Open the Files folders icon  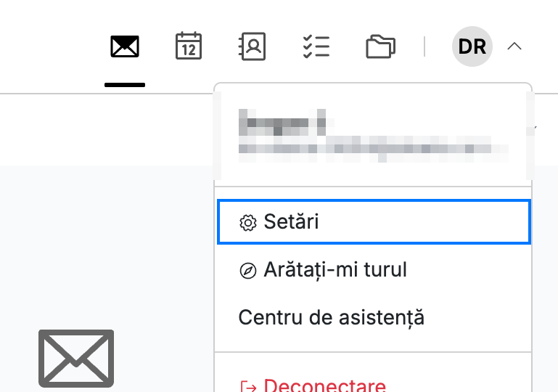point(380,46)
